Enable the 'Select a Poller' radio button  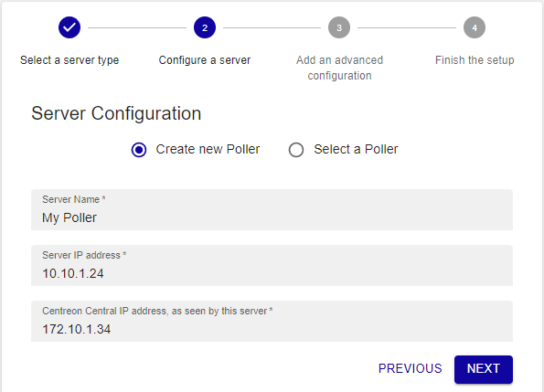coord(296,150)
